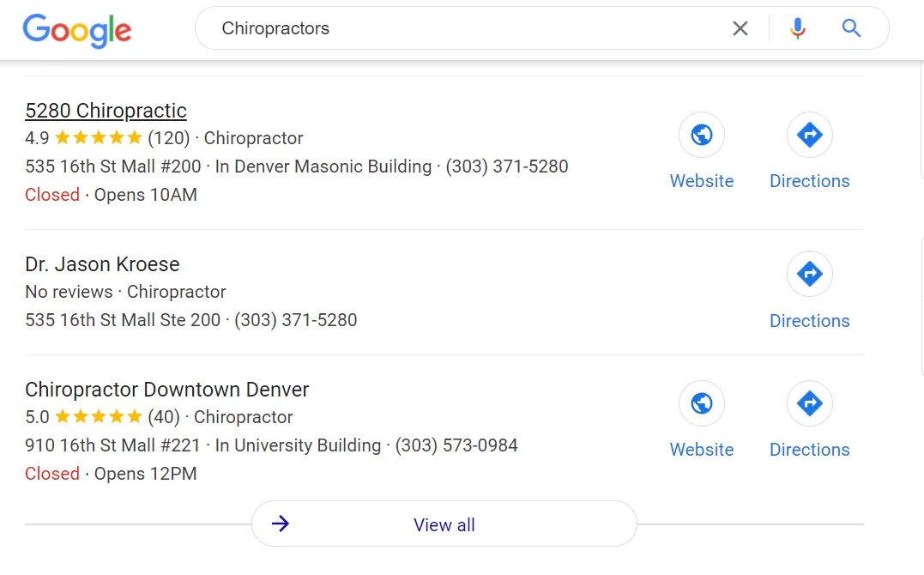Image resolution: width=924 pixels, height=575 pixels.
Task: Click Directions text under Dr. Jason Kroese
Action: (809, 321)
